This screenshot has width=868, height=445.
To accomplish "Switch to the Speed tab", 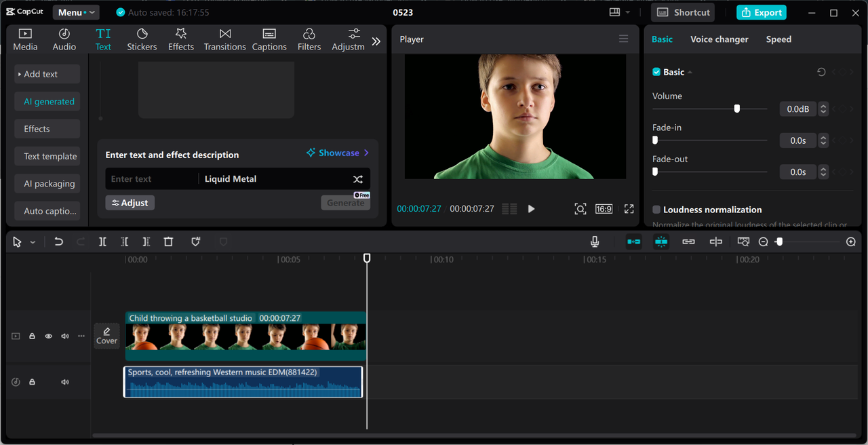I will point(778,39).
